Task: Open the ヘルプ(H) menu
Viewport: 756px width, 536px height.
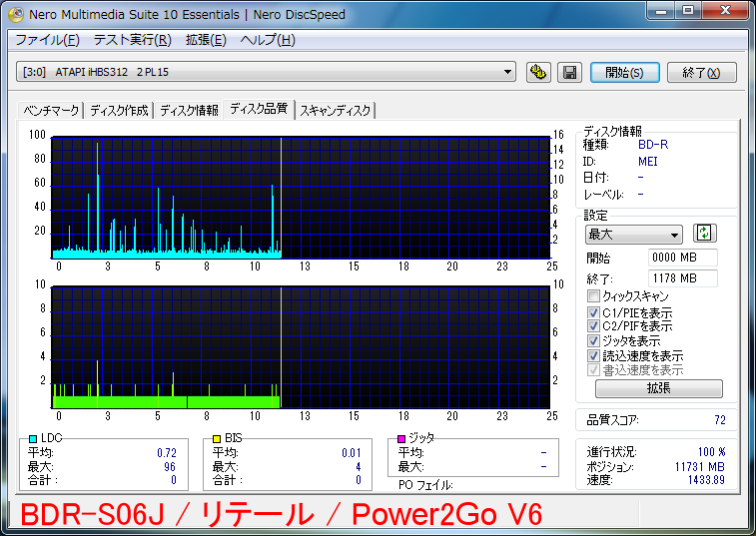Action: point(268,40)
